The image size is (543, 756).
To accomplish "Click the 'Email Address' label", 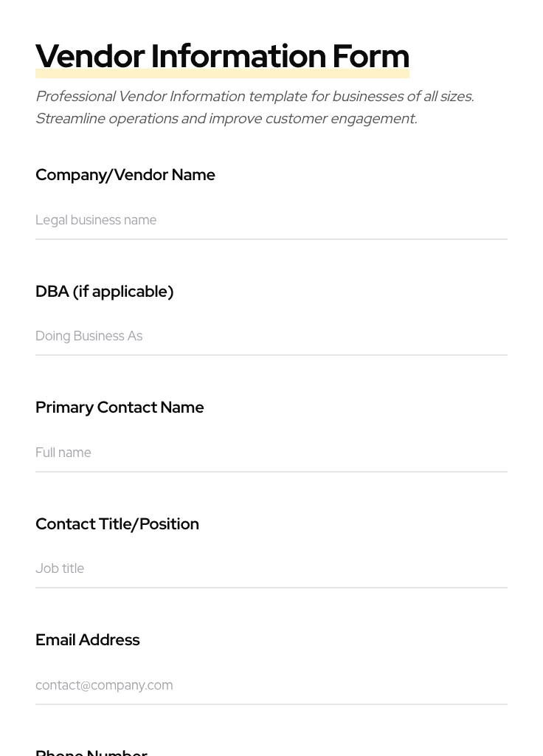I will coord(87,640).
